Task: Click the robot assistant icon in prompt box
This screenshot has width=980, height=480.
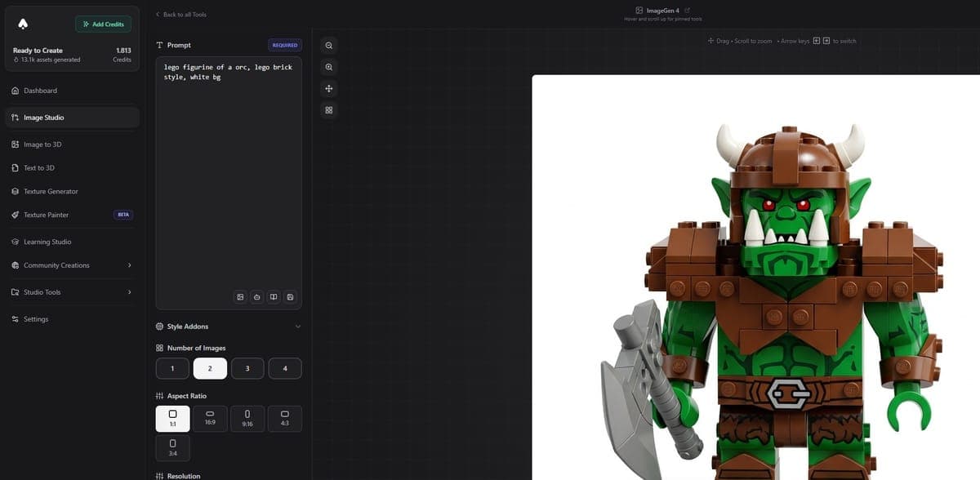Action: [x=257, y=296]
